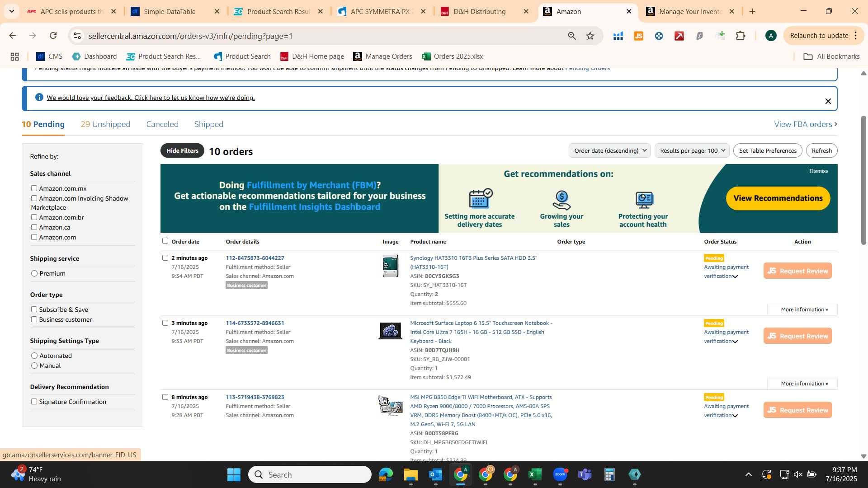
Task: Open the zoom magnifier icon in address bar
Action: (x=571, y=36)
